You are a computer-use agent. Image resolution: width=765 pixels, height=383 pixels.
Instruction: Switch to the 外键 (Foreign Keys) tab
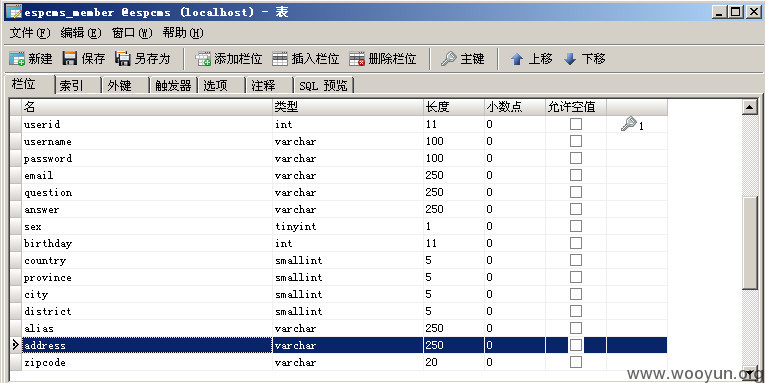(x=126, y=85)
